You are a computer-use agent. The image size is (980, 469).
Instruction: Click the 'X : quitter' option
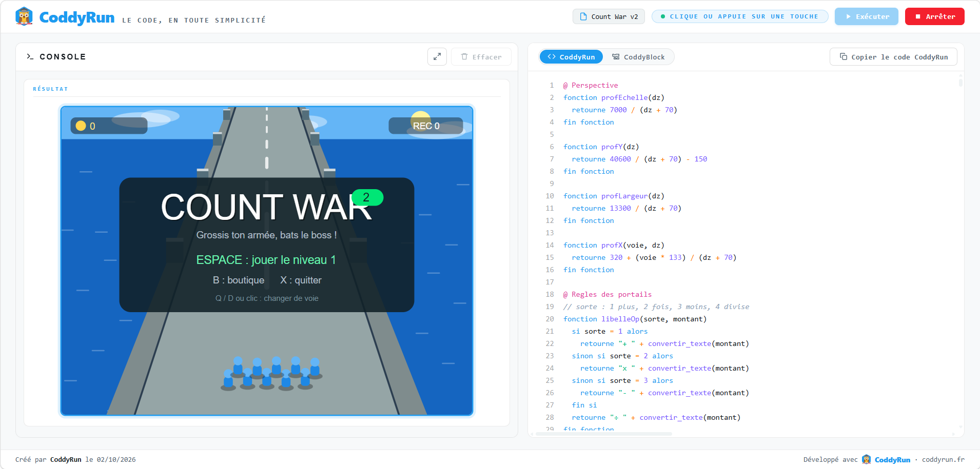point(301,280)
